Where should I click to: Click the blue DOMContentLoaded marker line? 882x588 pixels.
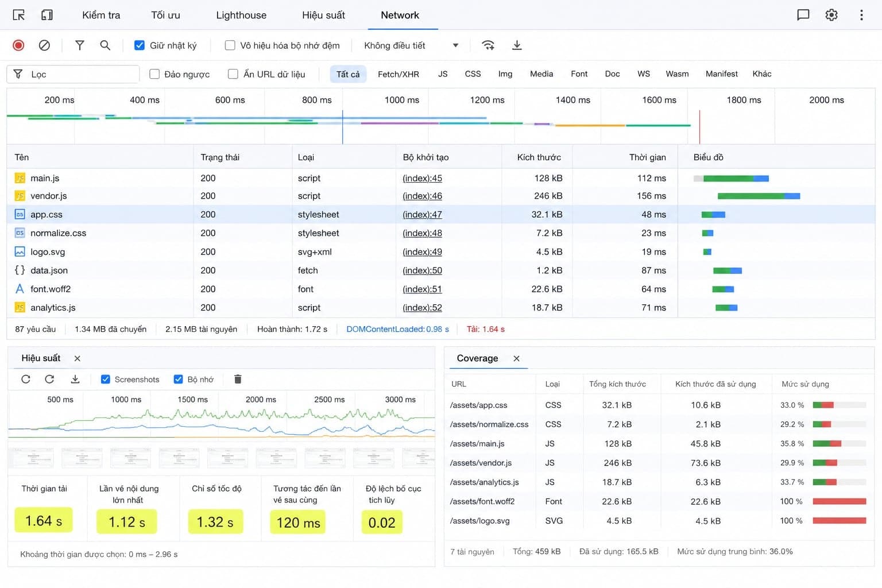[x=343, y=126]
